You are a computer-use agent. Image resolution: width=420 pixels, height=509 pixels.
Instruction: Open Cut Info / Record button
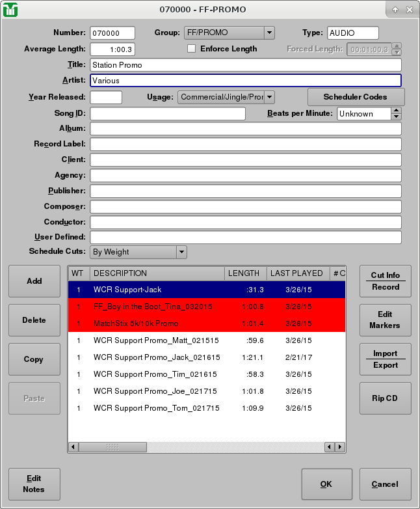pyautogui.click(x=385, y=281)
